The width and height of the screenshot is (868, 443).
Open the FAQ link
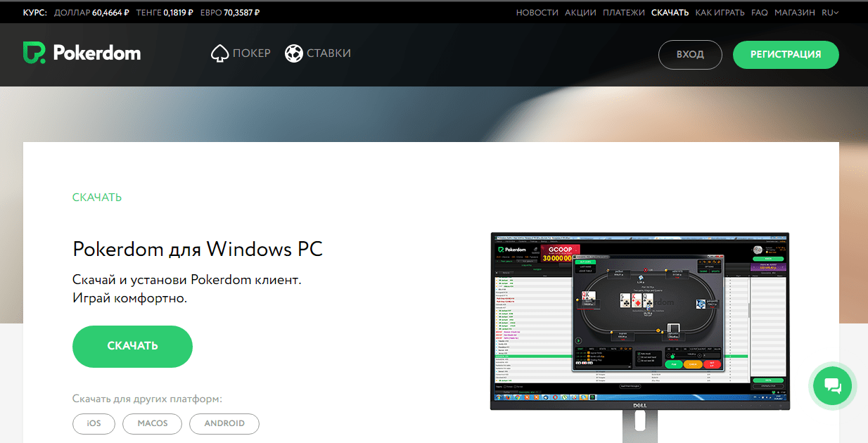[759, 13]
